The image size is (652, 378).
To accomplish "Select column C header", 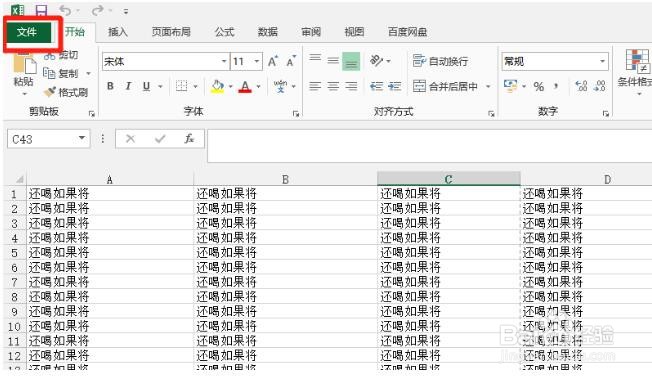I will [x=449, y=179].
